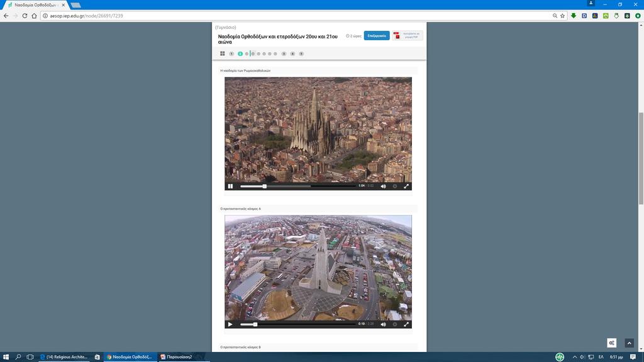
Task: Open Windows taskbar search
Action: pyautogui.click(x=18, y=357)
